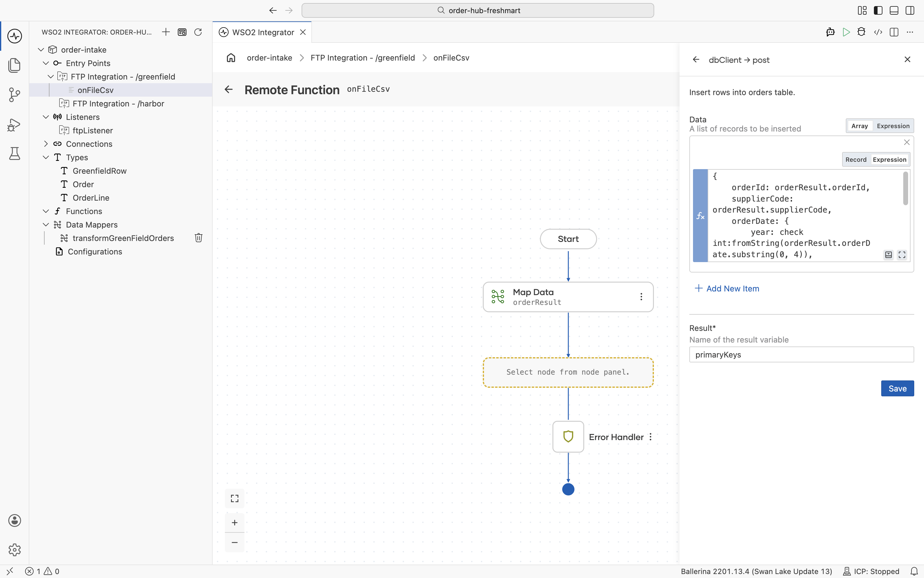Collapse the Types section

pyautogui.click(x=46, y=157)
